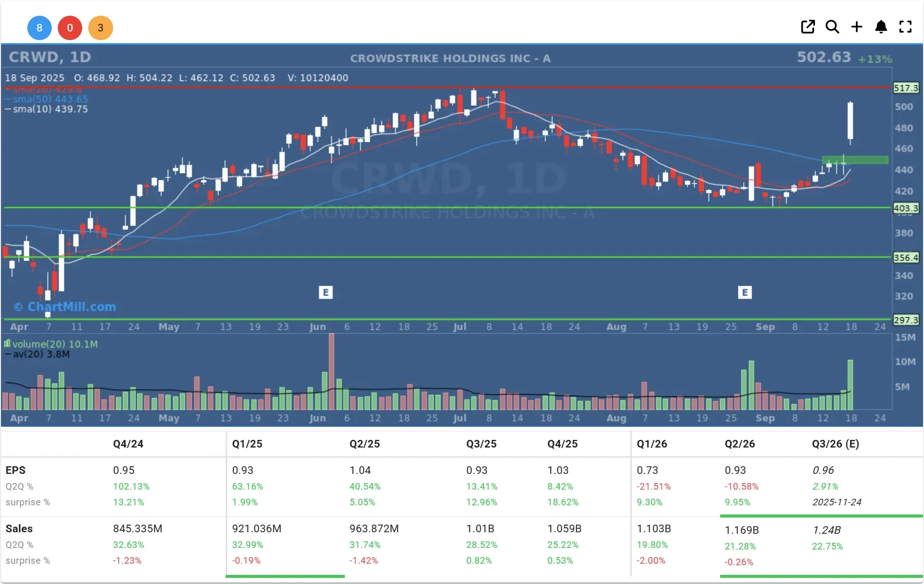Click EPS surprise value 13.21%
Viewport: 924px width, 584px height.
pos(128,502)
